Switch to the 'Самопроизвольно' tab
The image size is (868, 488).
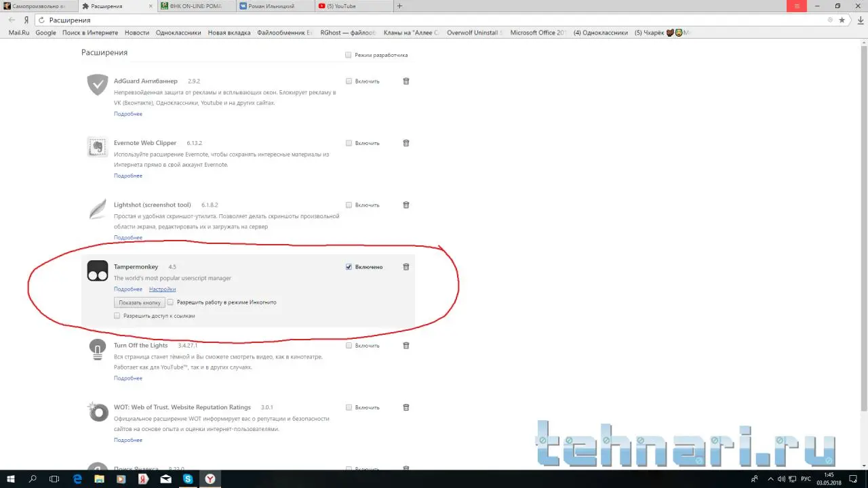point(39,6)
